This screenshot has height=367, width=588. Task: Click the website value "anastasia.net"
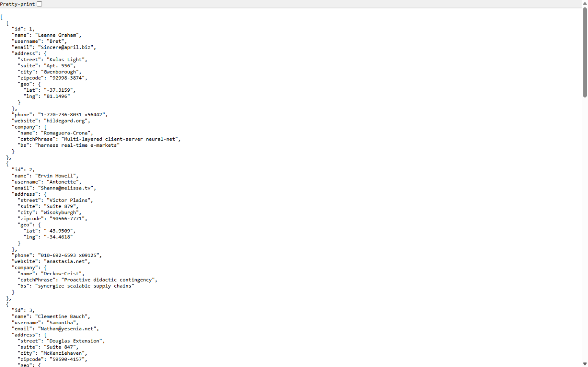[x=66, y=261]
